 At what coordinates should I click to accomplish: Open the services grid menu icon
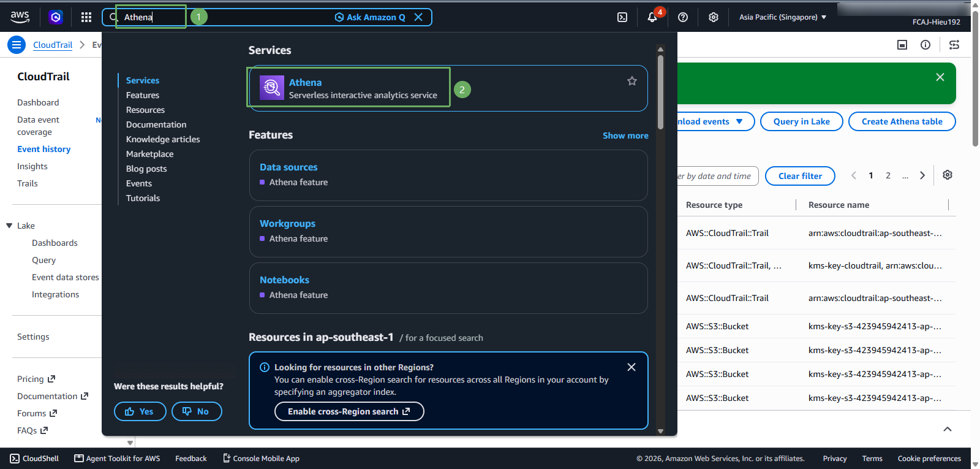coord(86,17)
